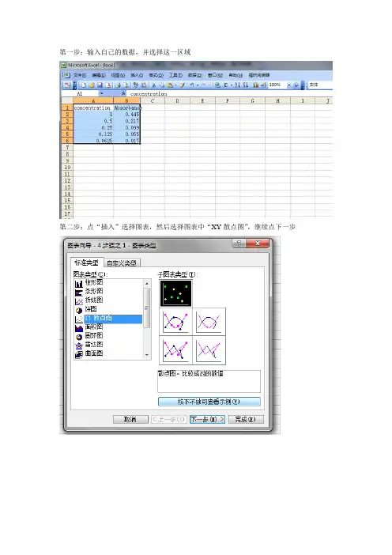
Task: Select the bar chart type 条形图
Action: (108, 291)
